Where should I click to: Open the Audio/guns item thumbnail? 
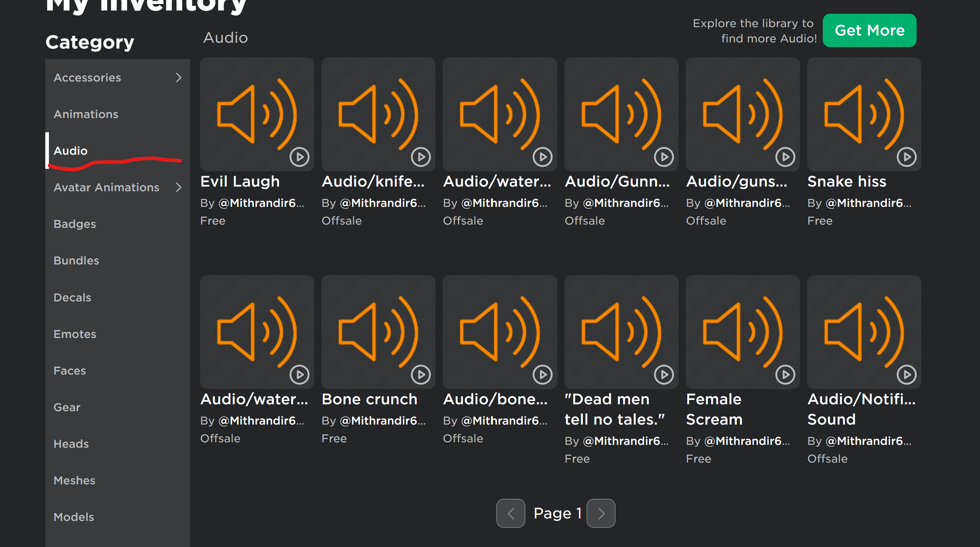point(742,114)
